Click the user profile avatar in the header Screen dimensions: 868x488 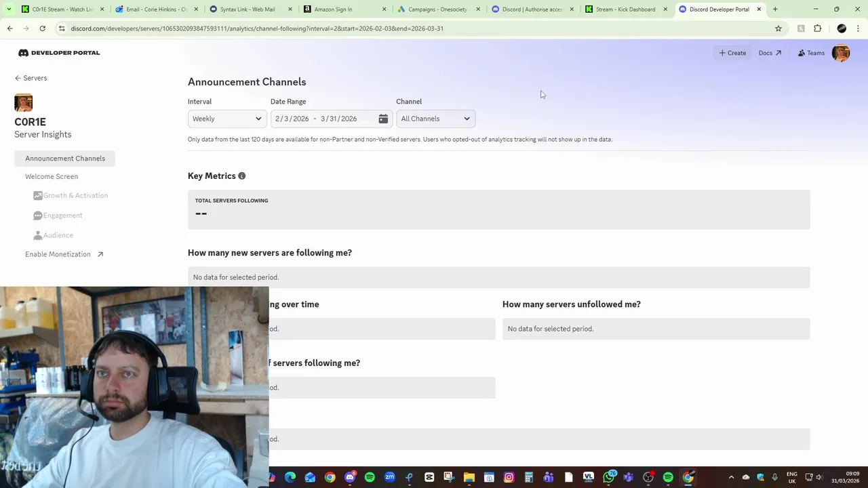841,53
